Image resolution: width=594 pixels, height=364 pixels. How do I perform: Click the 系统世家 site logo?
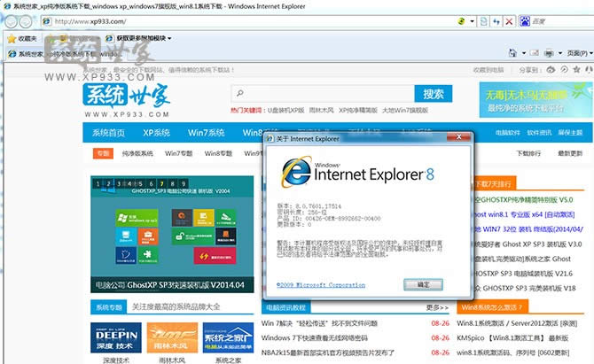tap(126, 100)
